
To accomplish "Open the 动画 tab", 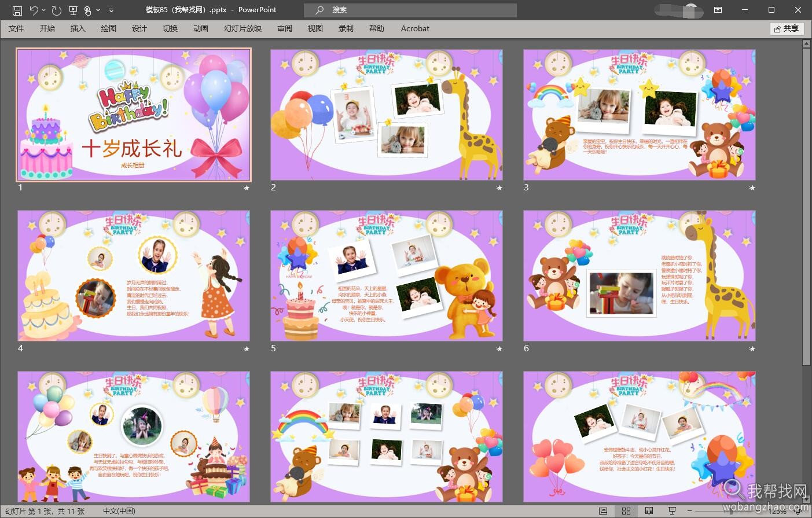I will tap(201, 28).
